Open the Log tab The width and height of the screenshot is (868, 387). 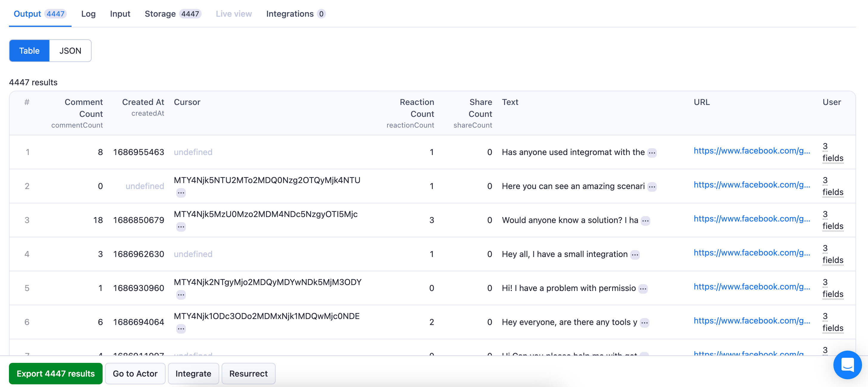pos(88,14)
